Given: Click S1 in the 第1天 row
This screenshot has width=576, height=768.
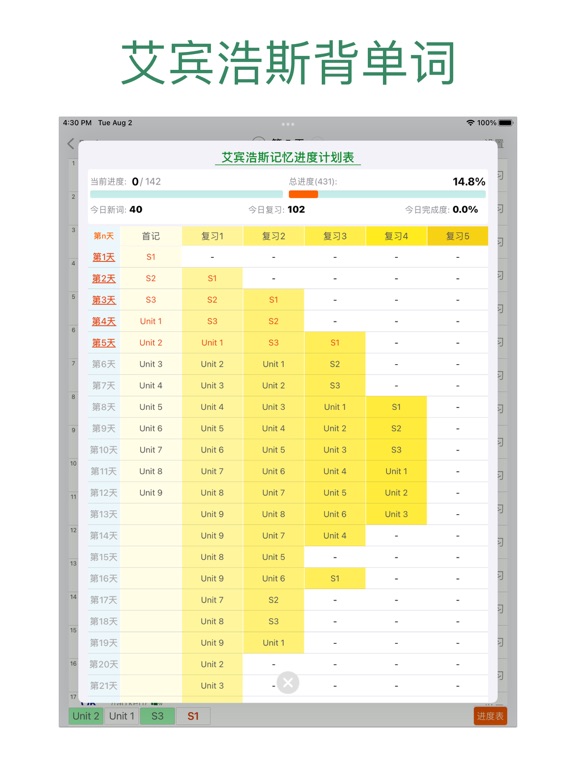Looking at the screenshot, I should point(151,257).
